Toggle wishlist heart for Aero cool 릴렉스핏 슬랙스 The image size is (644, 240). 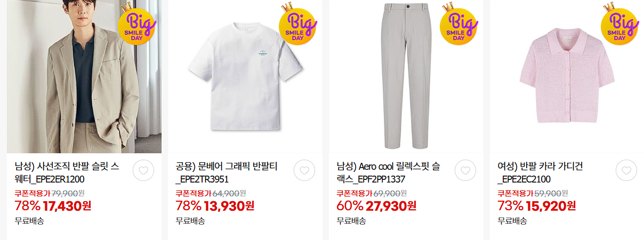pos(465,170)
